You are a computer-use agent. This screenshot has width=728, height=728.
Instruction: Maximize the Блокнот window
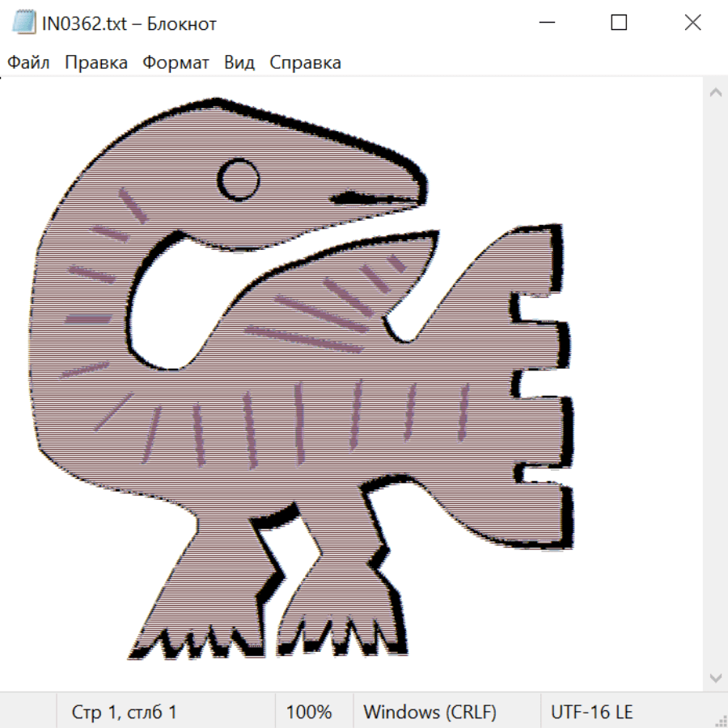pyautogui.click(x=619, y=23)
